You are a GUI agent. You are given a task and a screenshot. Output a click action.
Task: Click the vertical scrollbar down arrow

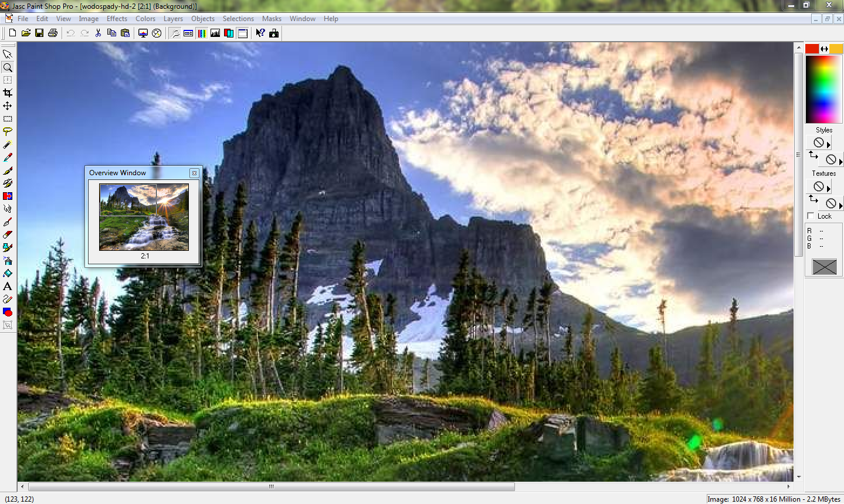tap(798, 477)
